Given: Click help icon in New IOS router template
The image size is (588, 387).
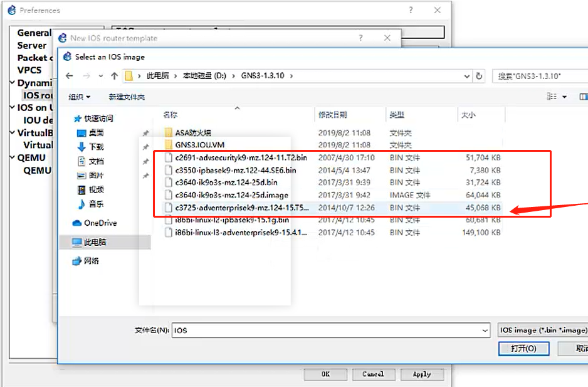Looking at the screenshot, I should [x=360, y=38].
